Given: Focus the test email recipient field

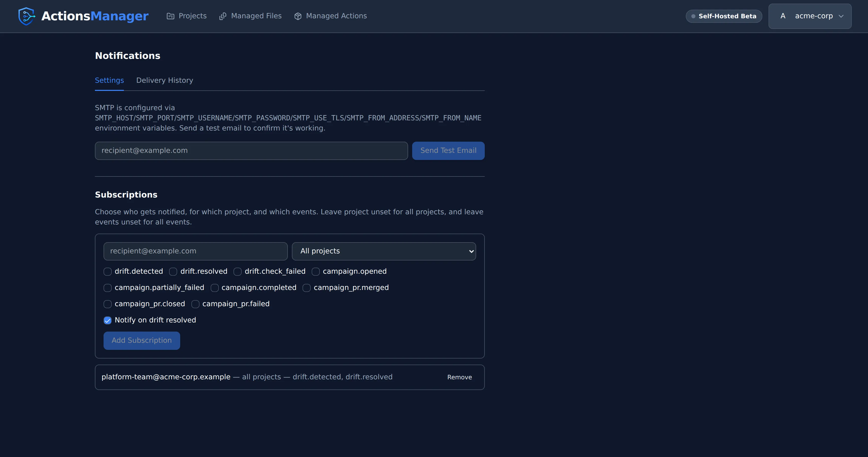Looking at the screenshot, I should point(251,151).
